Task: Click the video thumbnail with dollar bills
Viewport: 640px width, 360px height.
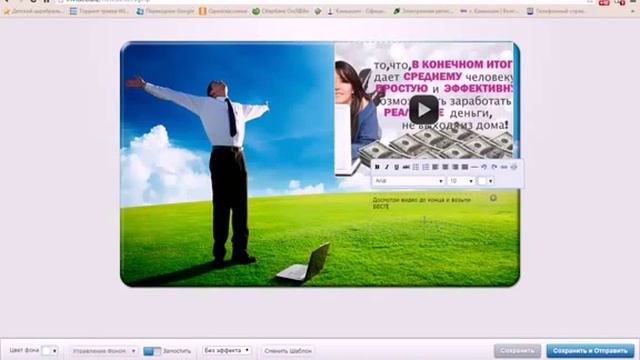Action: [x=424, y=108]
